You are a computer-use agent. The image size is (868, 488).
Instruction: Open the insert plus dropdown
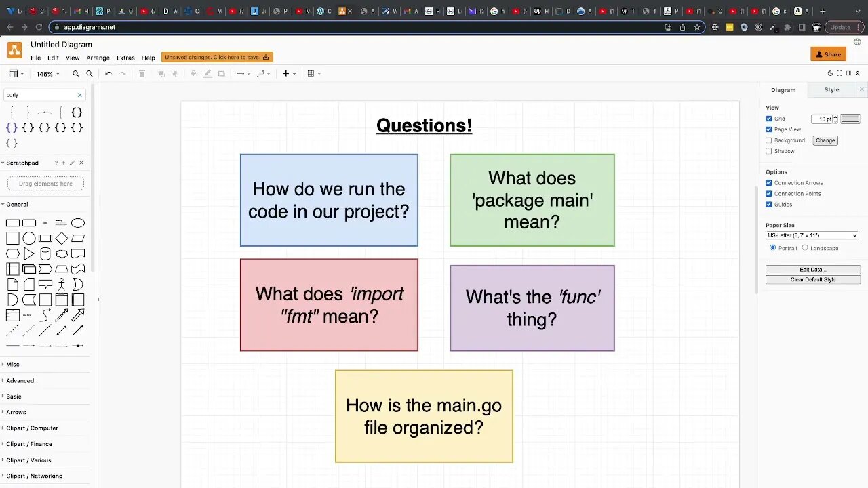[x=290, y=74]
